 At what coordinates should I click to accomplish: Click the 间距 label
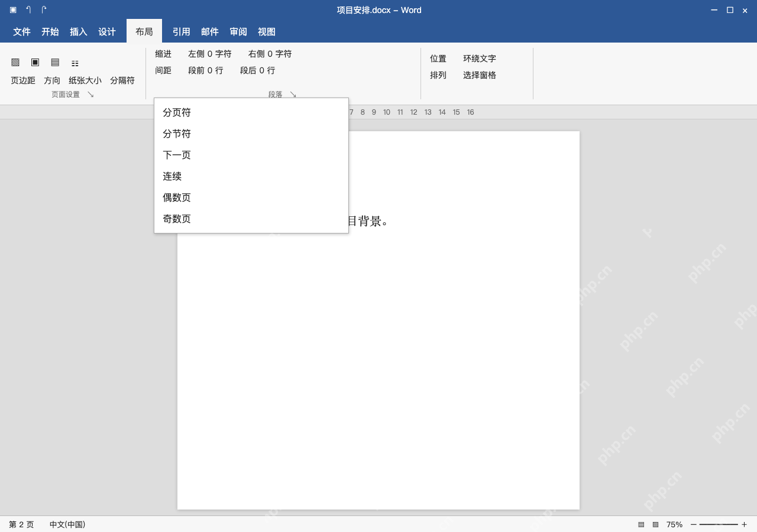point(163,70)
